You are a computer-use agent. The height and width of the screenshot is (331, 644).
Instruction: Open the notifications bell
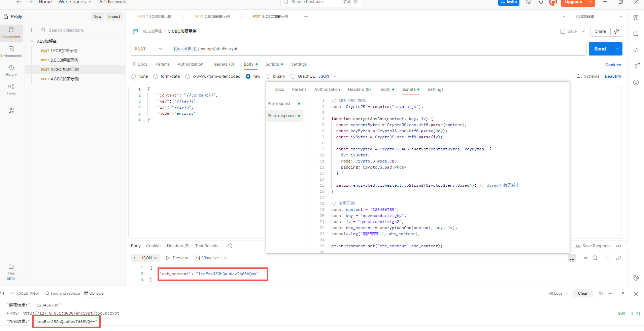coord(541,2)
